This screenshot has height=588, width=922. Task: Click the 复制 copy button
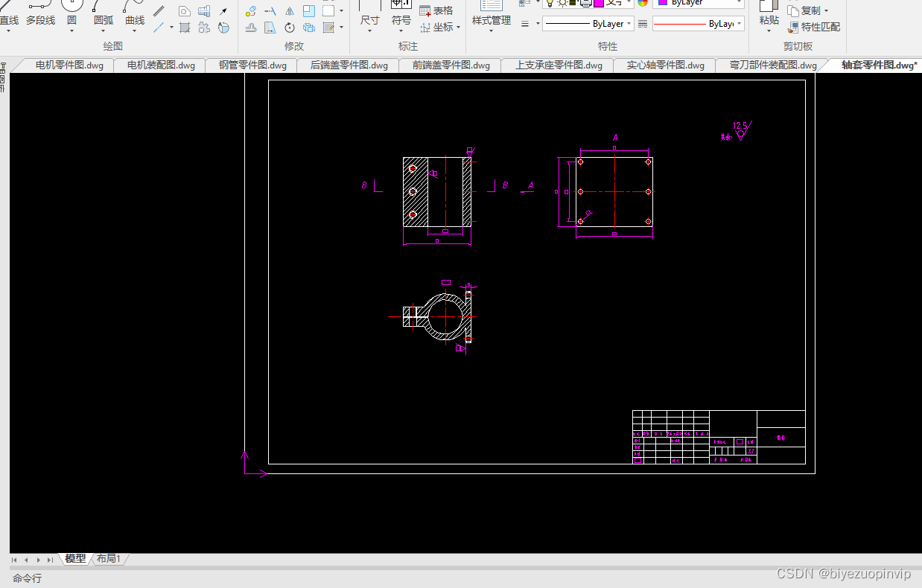pos(804,10)
